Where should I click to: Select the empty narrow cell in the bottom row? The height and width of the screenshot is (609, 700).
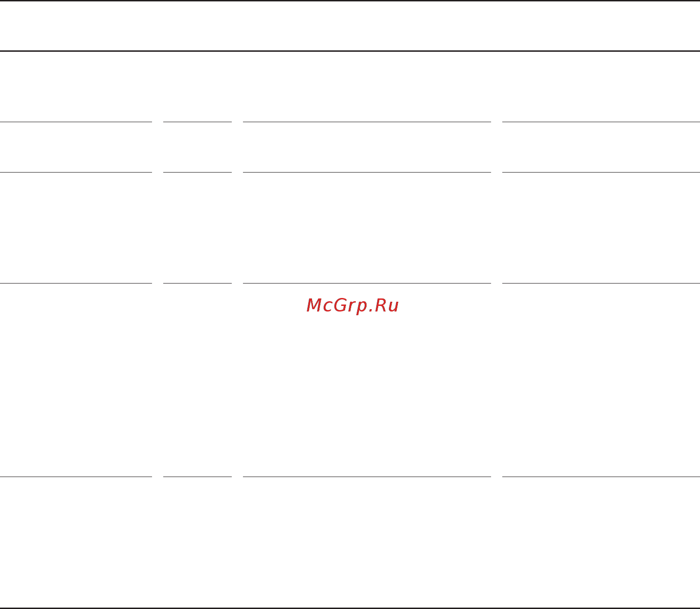pyautogui.click(x=197, y=542)
